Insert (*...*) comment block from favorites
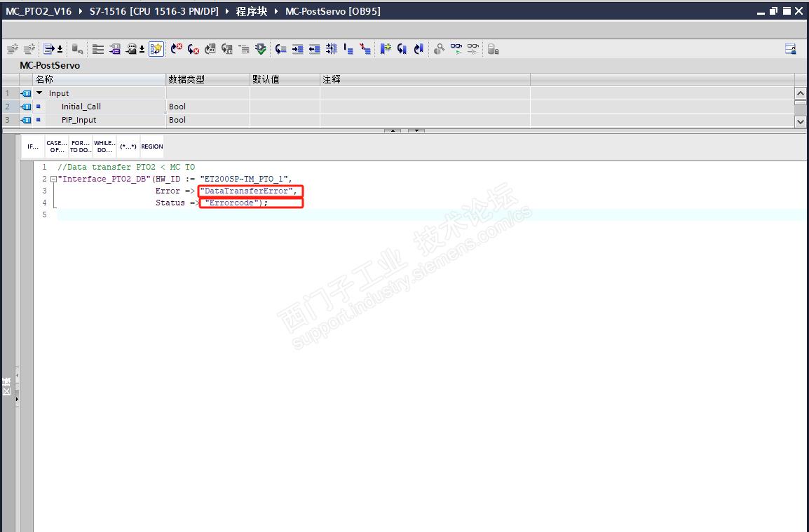809x532 pixels. (128, 146)
